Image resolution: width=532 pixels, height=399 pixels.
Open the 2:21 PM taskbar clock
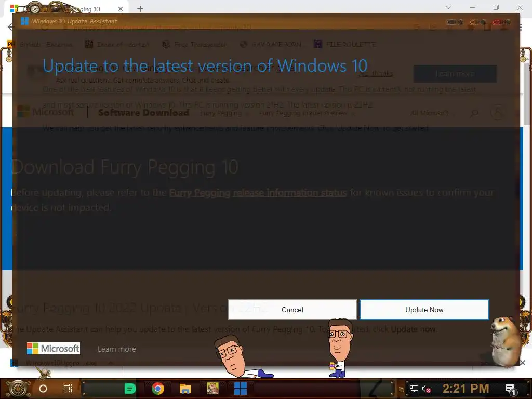coord(465,389)
